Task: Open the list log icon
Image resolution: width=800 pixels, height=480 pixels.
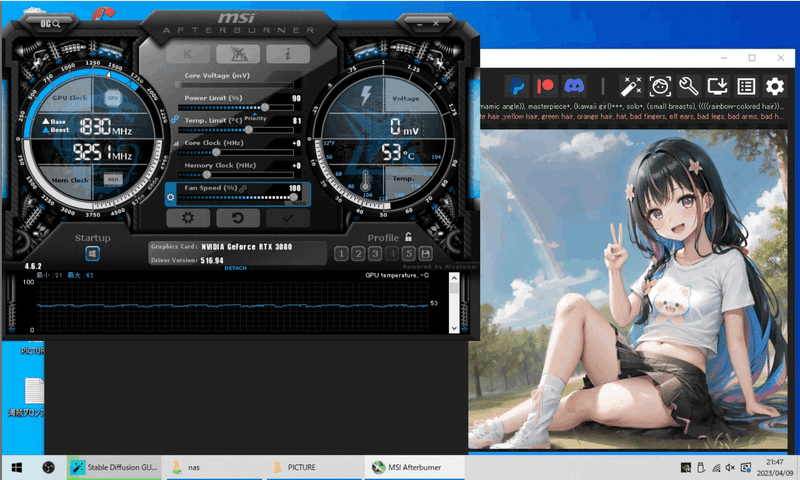Action: point(746,86)
